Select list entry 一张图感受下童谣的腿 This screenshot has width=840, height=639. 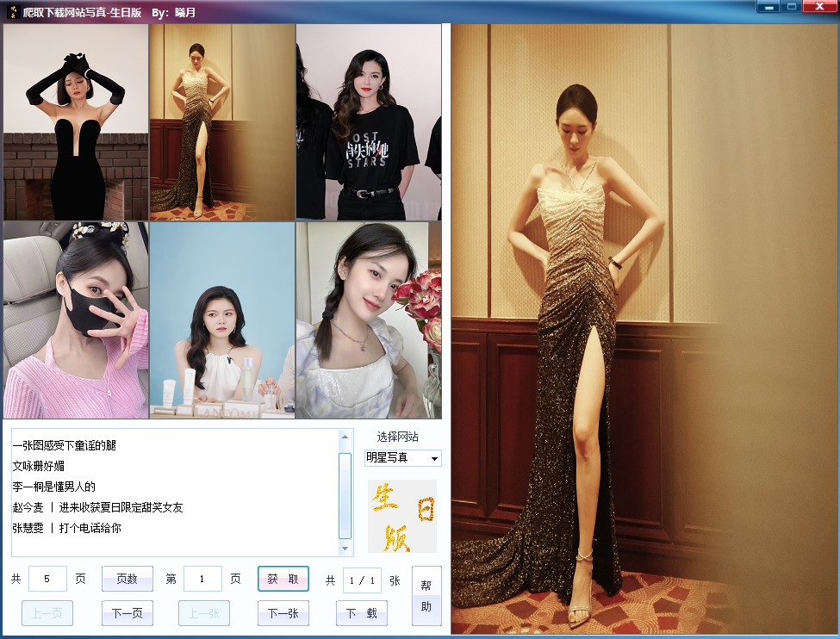(64, 445)
